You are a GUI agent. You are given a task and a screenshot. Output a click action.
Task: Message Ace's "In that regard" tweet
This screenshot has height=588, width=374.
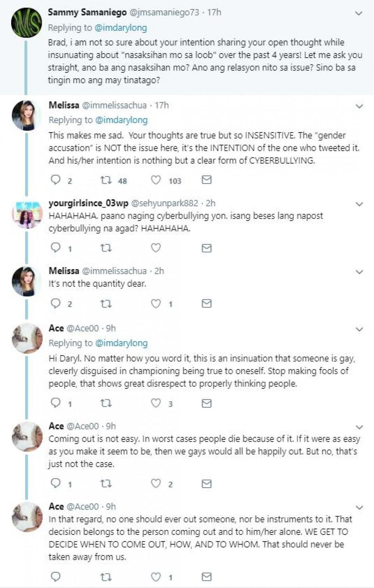[x=206, y=577]
